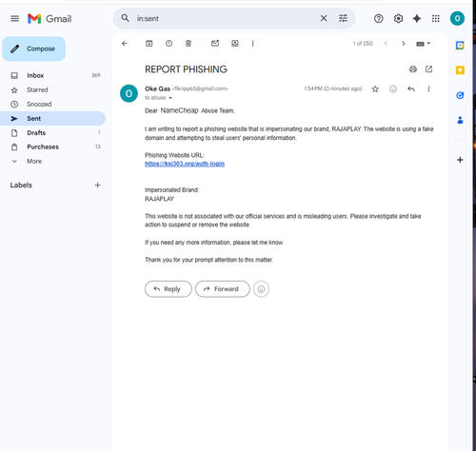Click sender name Oke Gas
This screenshot has width=476, height=451.
[157, 88]
